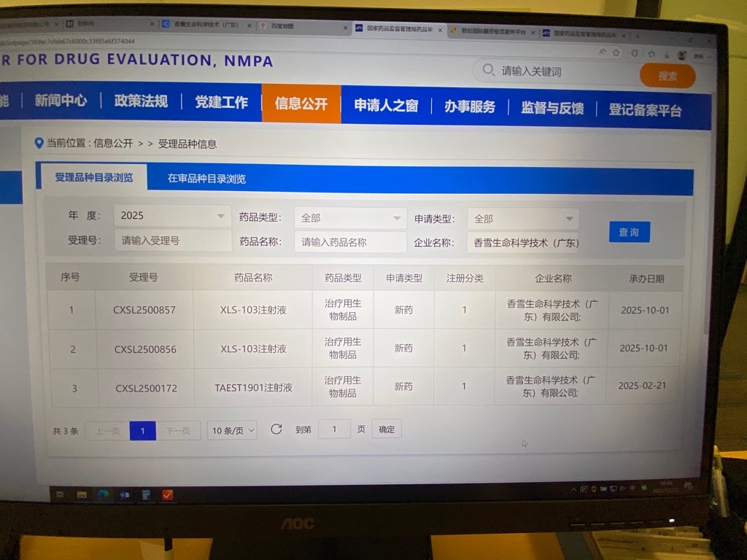
Task: Open 登记备案平台 navigation menu
Action: [645, 110]
